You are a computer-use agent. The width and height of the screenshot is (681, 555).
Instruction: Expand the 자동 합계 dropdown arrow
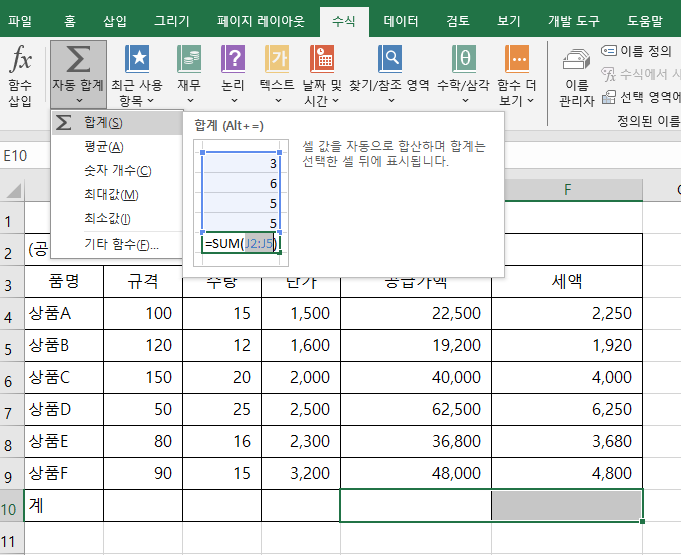79,101
